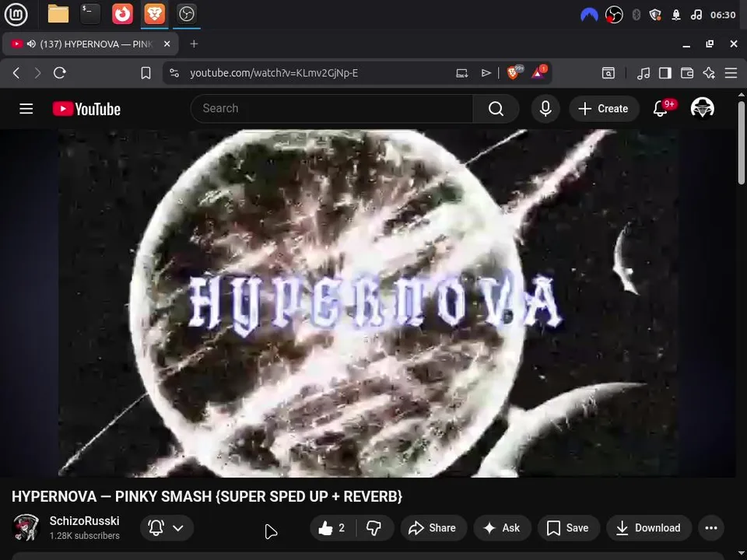Open the Firefox launcher in the panel
This screenshot has width=747, height=560.
[122, 14]
